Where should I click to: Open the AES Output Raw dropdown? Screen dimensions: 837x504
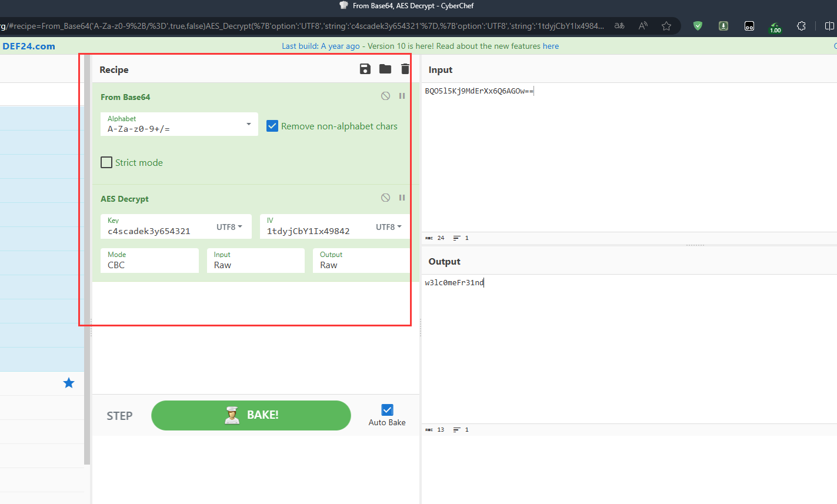(x=361, y=261)
